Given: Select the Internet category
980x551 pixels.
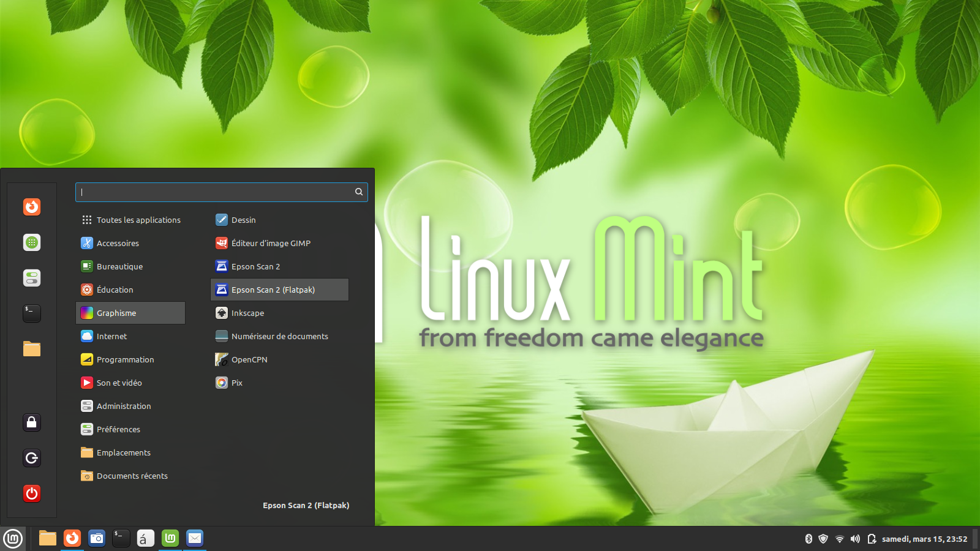Looking at the screenshot, I should click(x=112, y=336).
